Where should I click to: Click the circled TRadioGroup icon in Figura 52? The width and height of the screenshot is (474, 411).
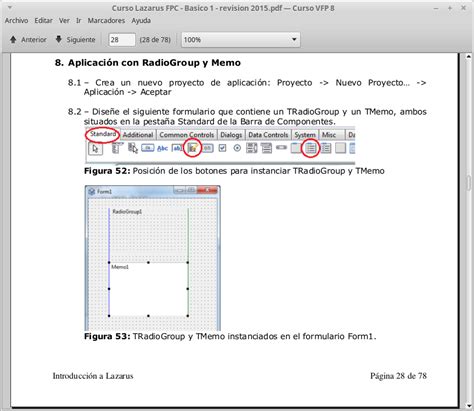pos(311,148)
